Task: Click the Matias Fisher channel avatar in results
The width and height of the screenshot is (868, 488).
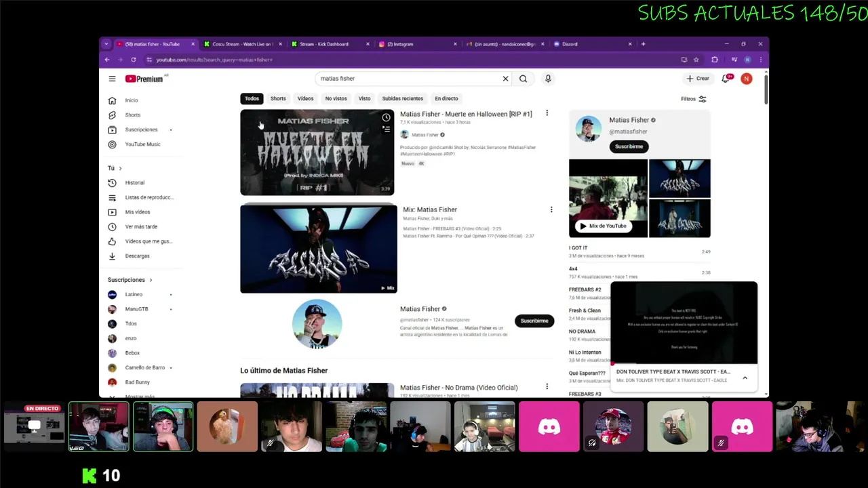Action: [x=317, y=324]
